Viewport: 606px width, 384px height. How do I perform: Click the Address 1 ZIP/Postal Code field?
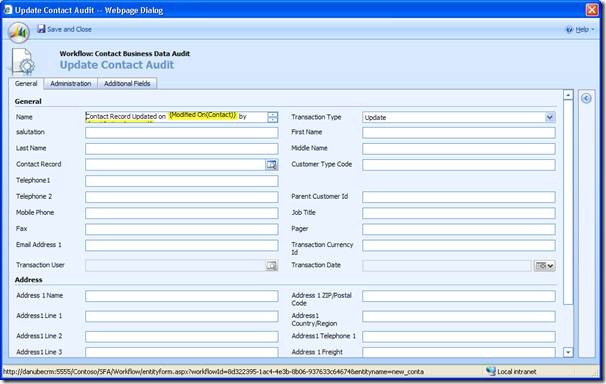pos(459,296)
